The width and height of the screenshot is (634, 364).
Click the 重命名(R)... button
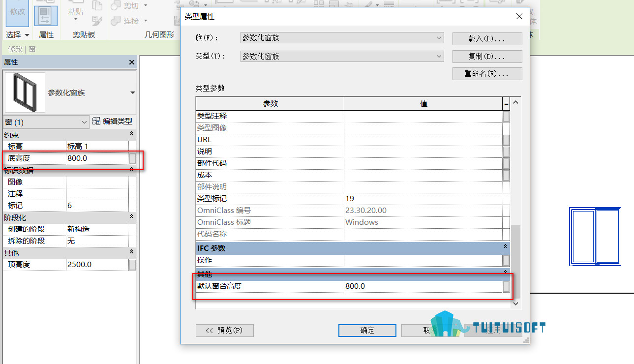point(487,74)
